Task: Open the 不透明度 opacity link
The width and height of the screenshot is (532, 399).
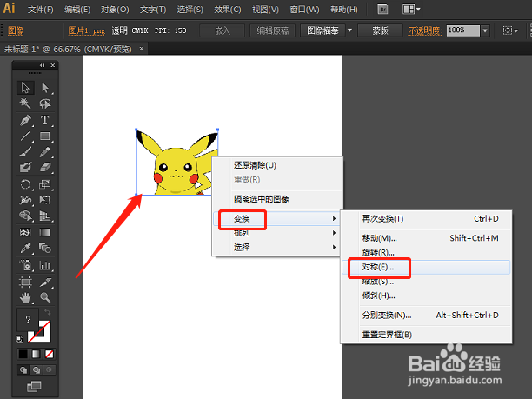Action: [x=425, y=31]
